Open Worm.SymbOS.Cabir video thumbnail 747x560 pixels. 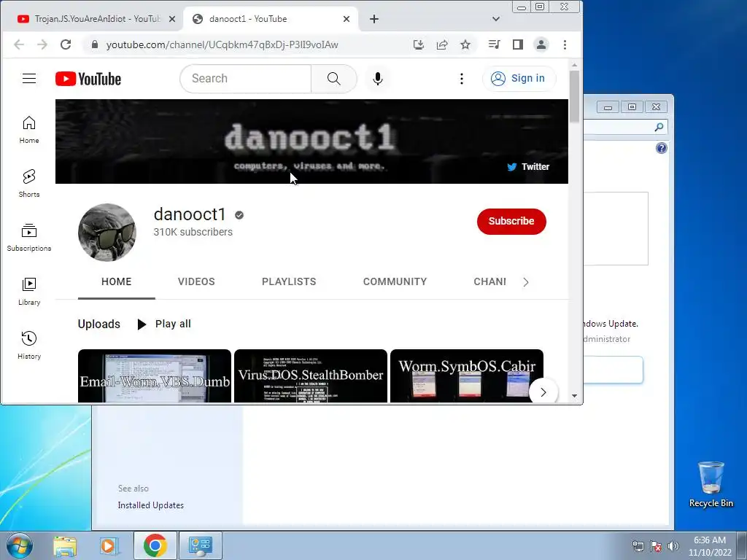[466, 376]
